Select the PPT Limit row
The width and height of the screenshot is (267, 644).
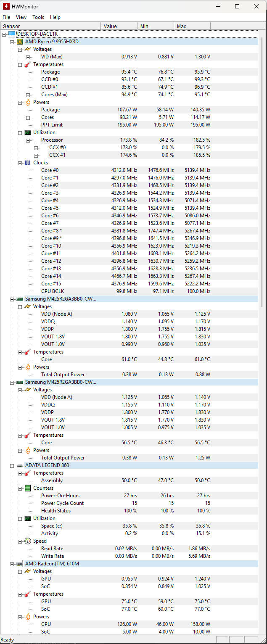[x=129, y=125]
